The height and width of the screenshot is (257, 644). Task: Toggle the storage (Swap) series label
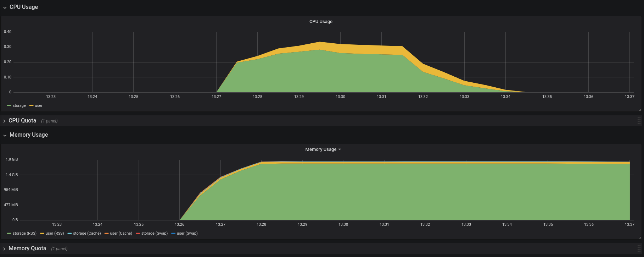[x=155, y=234]
